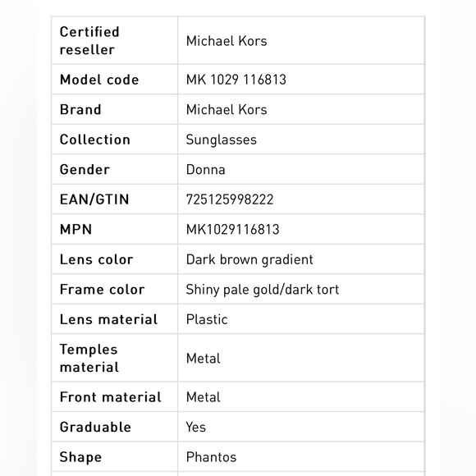Click the Brand value Michael Kors

point(227,110)
